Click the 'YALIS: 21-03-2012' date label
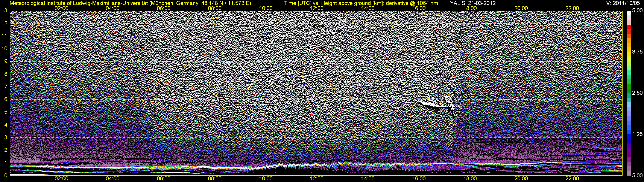This screenshot has width=644, height=182. [x=473, y=3]
